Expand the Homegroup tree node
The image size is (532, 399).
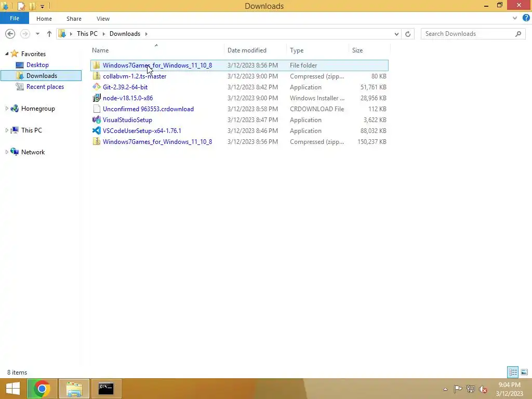pyautogui.click(x=7, y=108)
